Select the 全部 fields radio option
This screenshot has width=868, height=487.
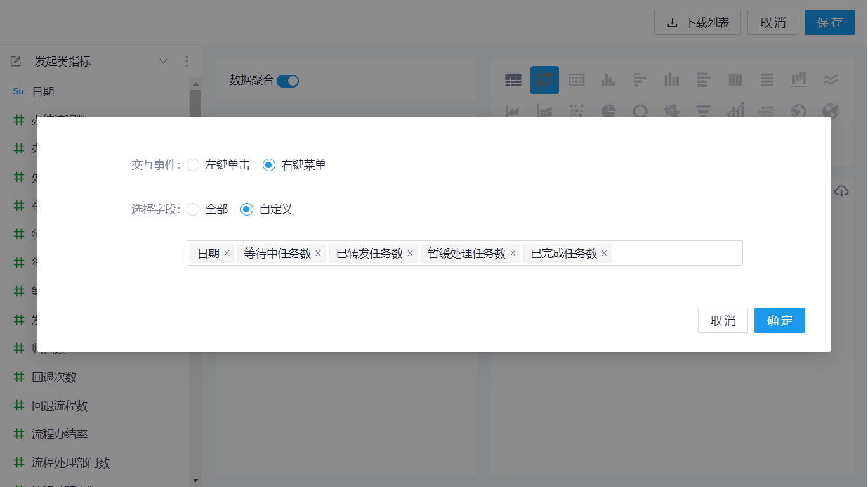193,209
